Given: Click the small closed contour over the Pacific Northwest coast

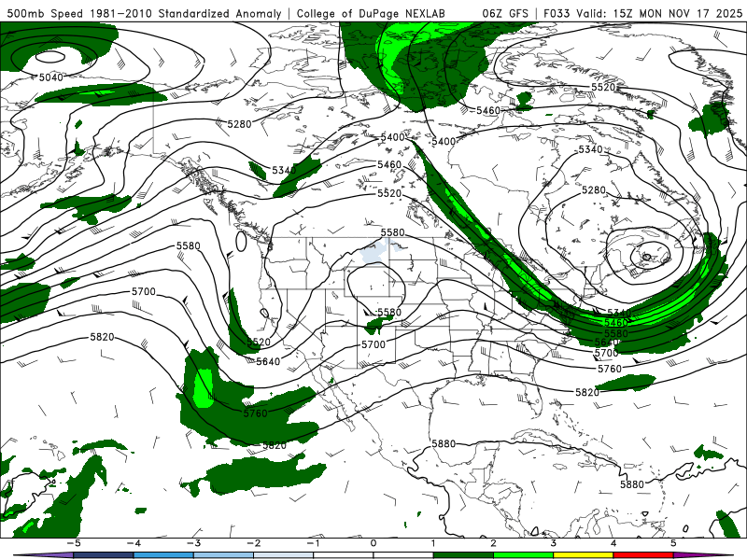Looking at the screenshot, I should click(x=241, y=242).
